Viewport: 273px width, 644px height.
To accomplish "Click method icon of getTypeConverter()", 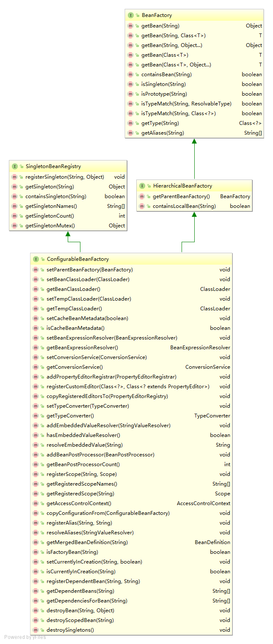I will pyautogui.click(x=36, y=416).
